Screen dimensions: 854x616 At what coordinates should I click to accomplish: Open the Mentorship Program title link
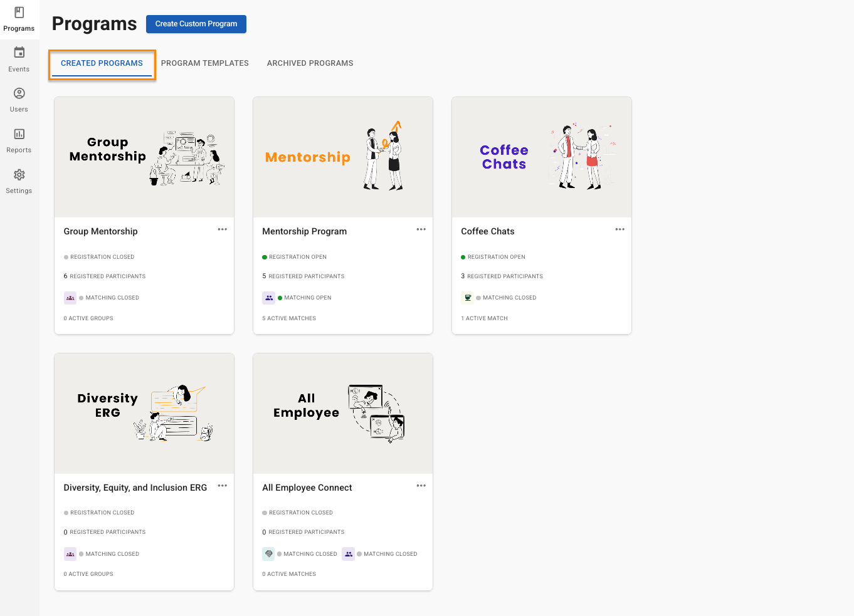tap(304, 231)
